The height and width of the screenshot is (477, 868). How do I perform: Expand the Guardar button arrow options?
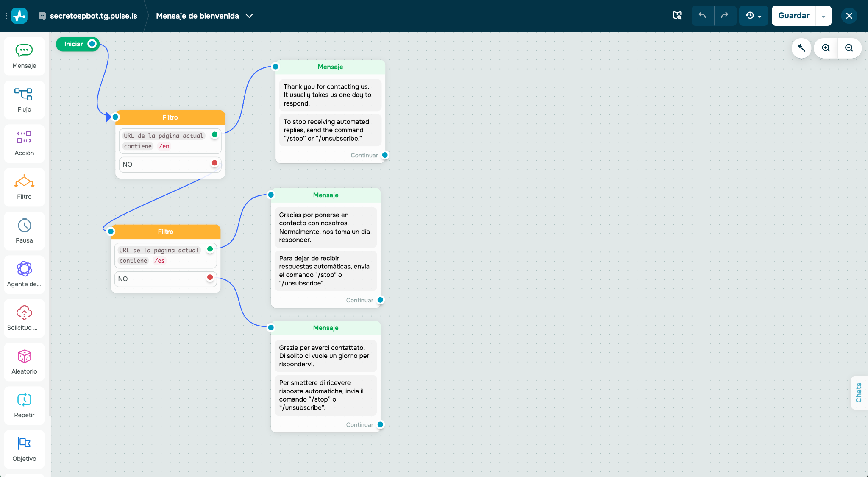823,16
